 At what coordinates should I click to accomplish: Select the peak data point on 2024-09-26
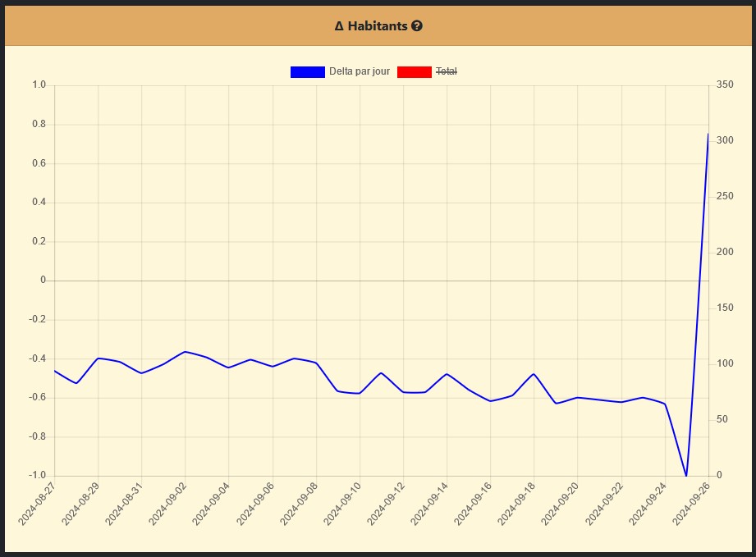708,134
